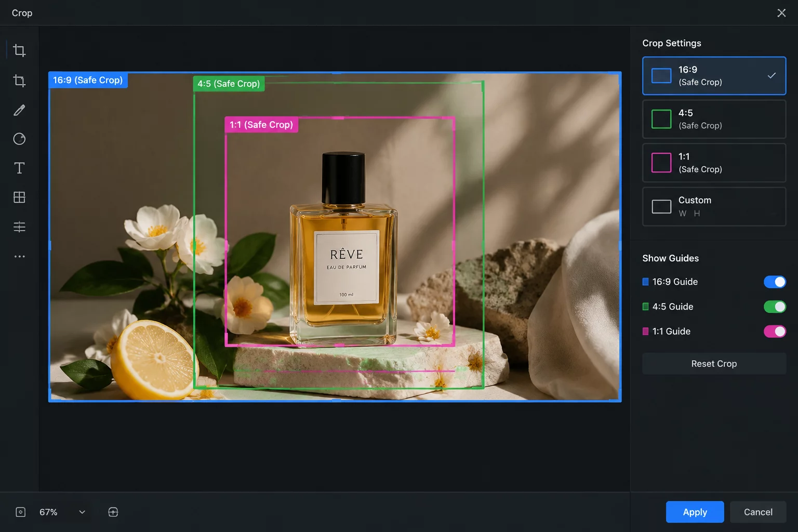
Task: Click the pink 1:1 Guide color swatch
Action: pyautogui.click(x=645, y=331)
